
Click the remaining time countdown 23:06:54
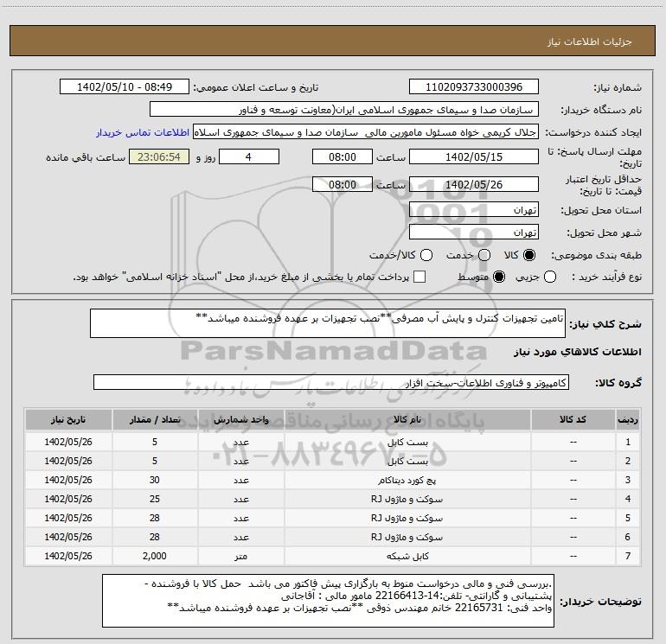159,157
